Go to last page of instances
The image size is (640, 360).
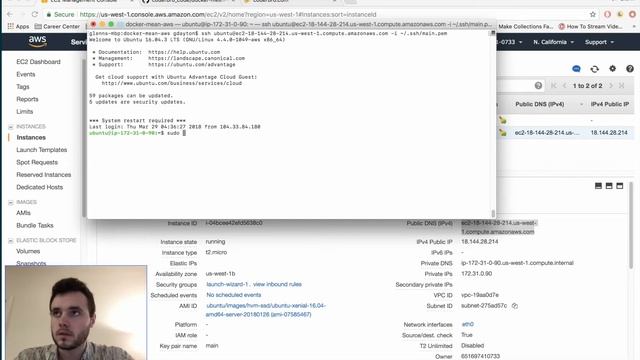click(x=622, y=86)
